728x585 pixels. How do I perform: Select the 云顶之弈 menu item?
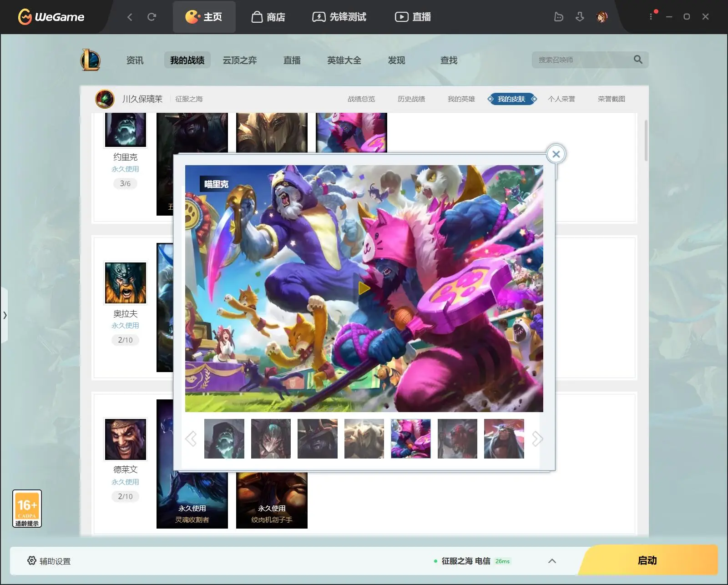tap(240, 60)
